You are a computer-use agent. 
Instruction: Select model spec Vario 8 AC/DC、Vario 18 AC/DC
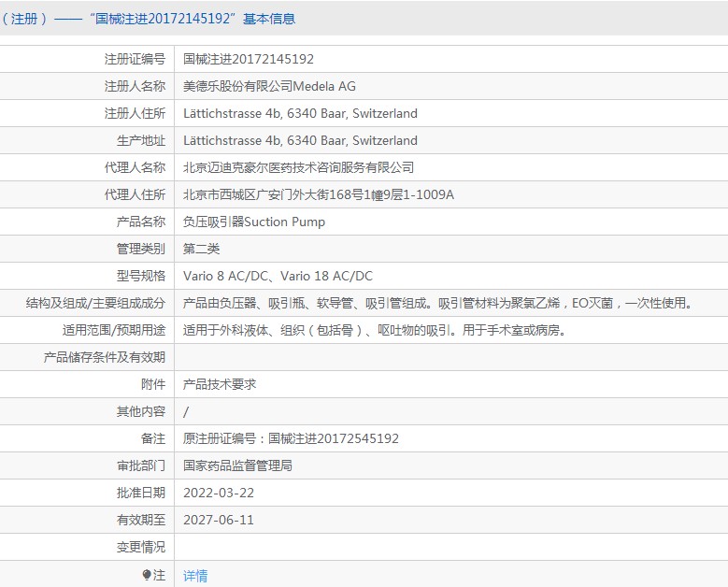tap(278, 276)
